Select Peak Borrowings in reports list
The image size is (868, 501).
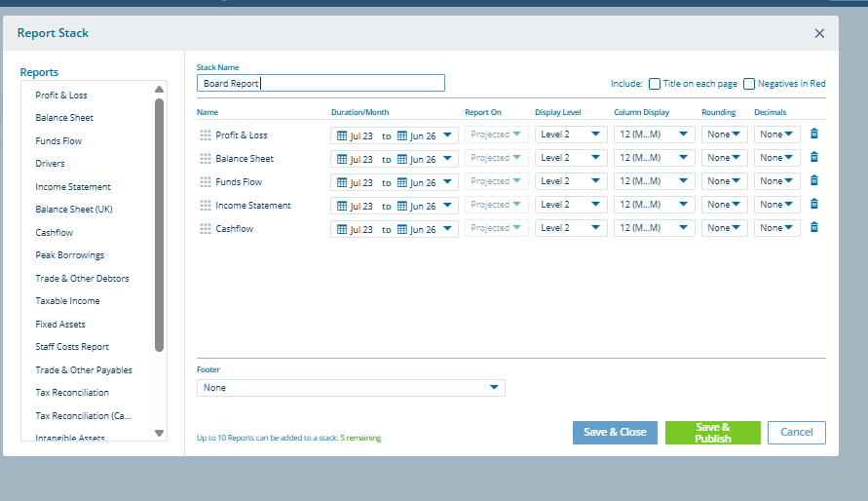pos(70,255)
